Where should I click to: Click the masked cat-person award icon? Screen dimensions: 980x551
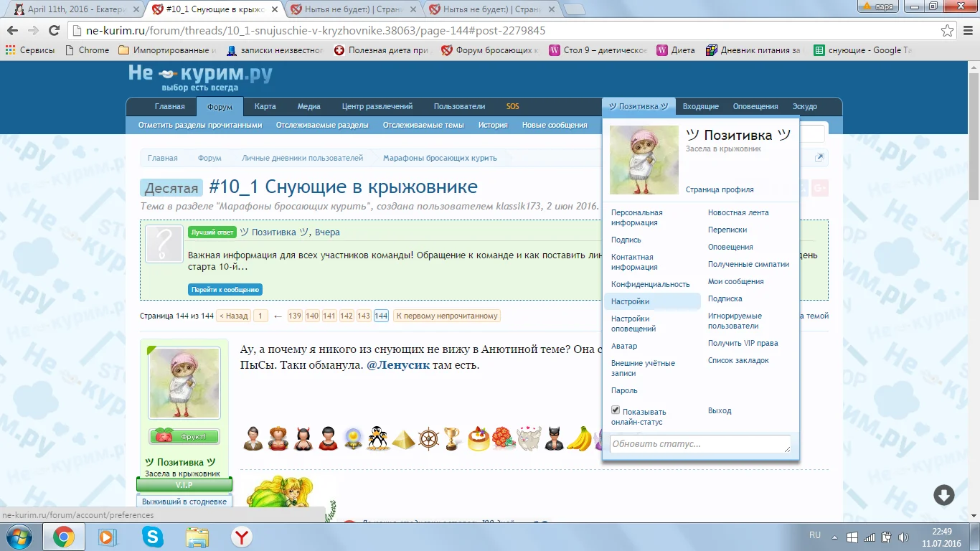554,438
